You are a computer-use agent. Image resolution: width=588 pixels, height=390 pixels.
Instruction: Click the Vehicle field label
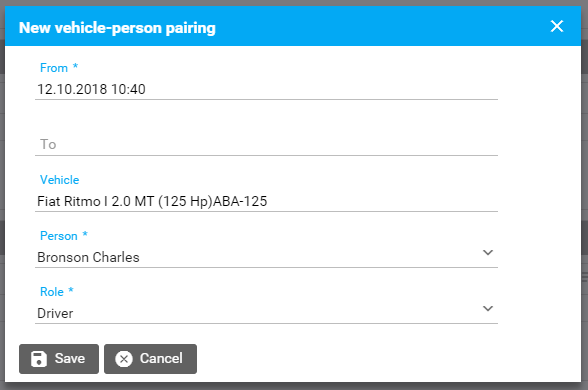tap(60, 180)
